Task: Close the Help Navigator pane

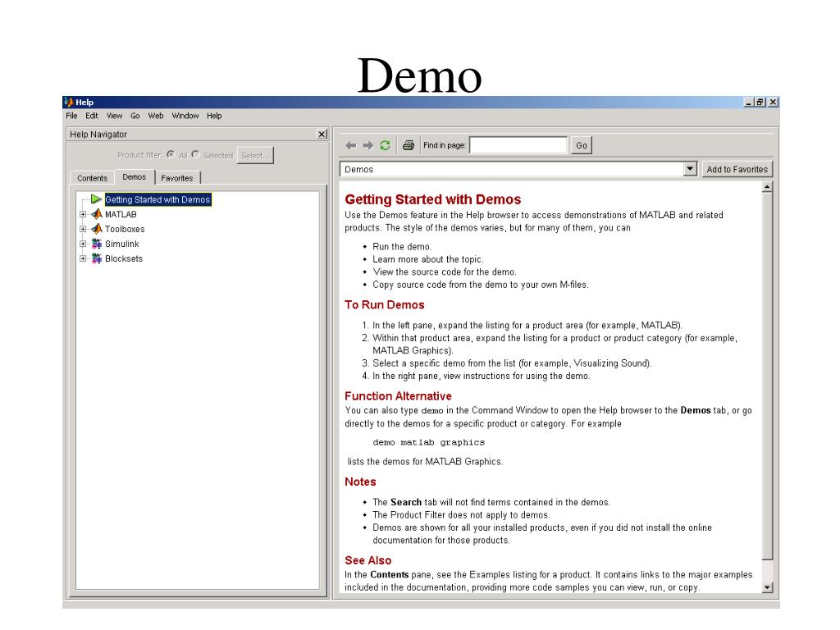Action: tap(322, 134)
